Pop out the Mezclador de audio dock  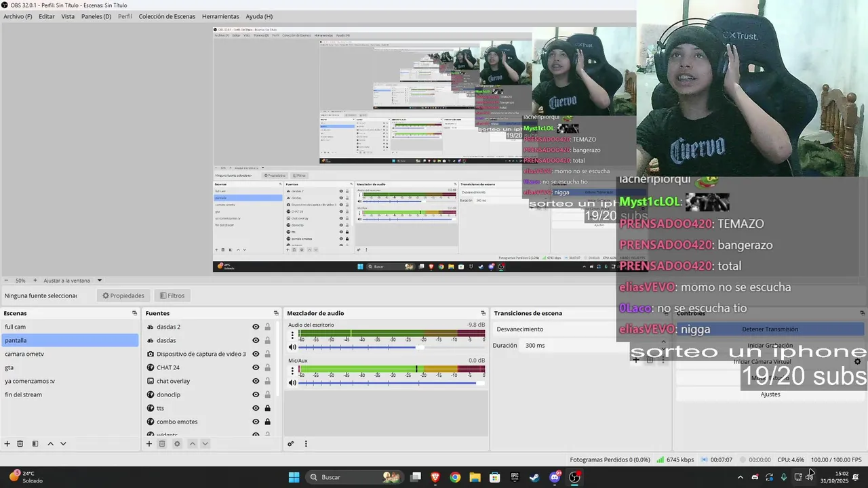click(x=483, y=313)
